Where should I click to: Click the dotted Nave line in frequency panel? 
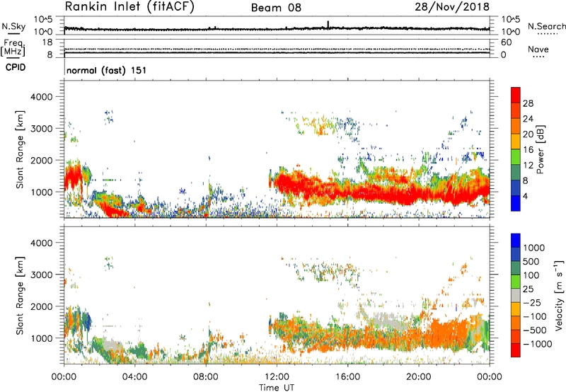[x=277, y=49]
